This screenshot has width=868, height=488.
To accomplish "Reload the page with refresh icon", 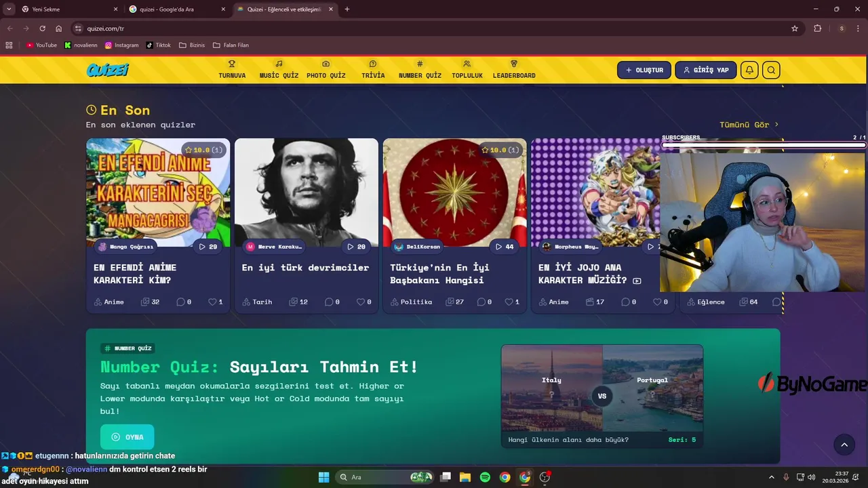I will tap(42, 28).
